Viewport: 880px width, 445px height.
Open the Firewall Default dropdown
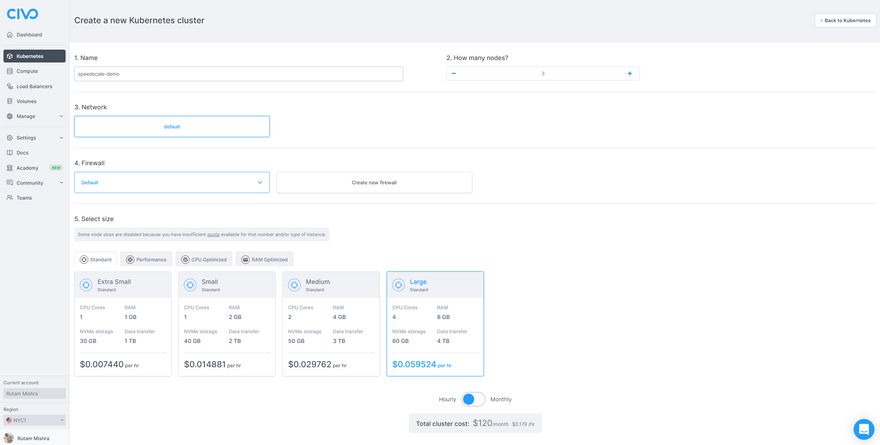(x=172, y=183)
